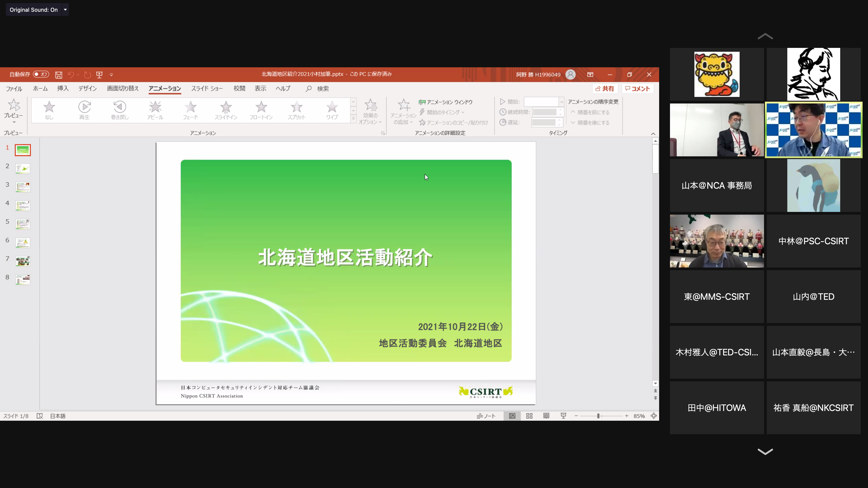
Task: Open the ファイル menu
Action: coord(14,89)
